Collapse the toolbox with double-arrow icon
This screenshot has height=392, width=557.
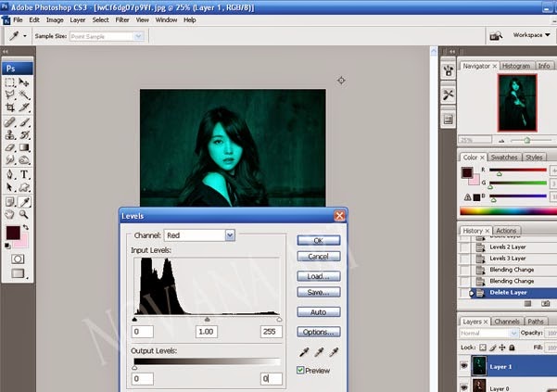[x=6, y=52]
